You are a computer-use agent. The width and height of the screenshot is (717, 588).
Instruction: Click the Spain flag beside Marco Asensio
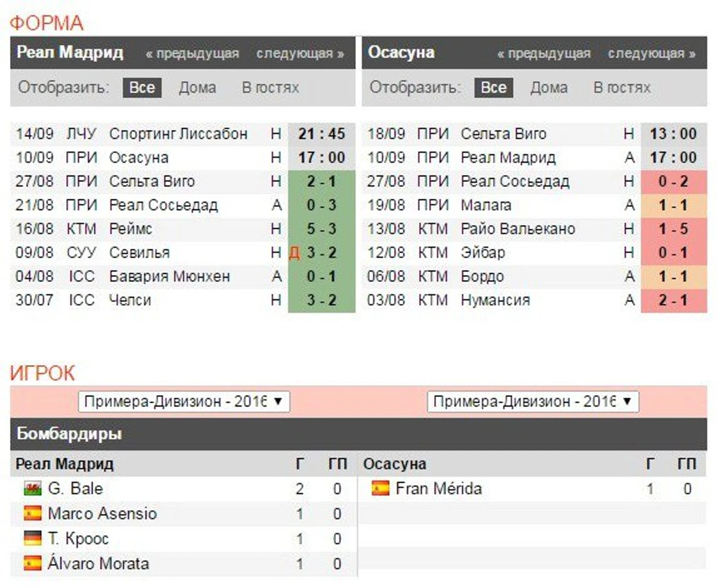pos(32,513)
